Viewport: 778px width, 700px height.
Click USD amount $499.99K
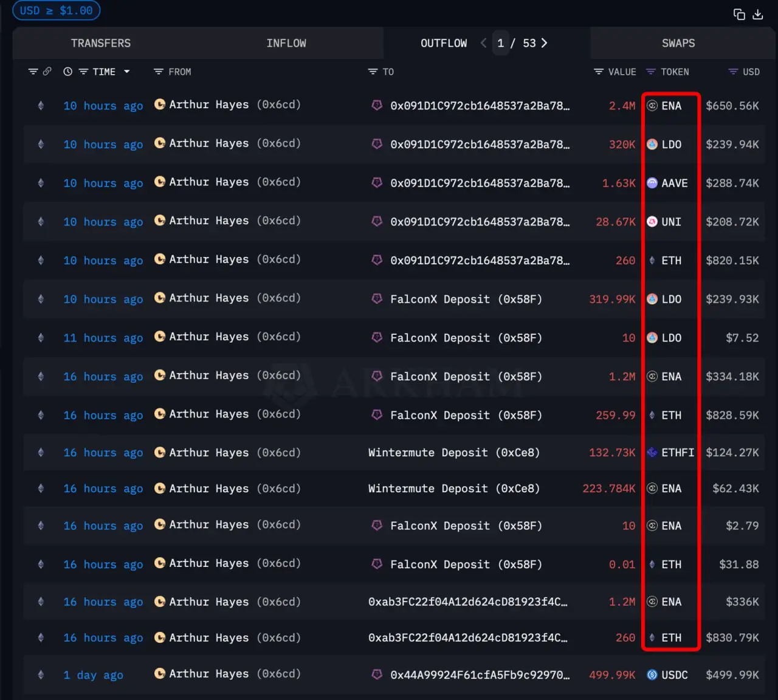[732, 675]
